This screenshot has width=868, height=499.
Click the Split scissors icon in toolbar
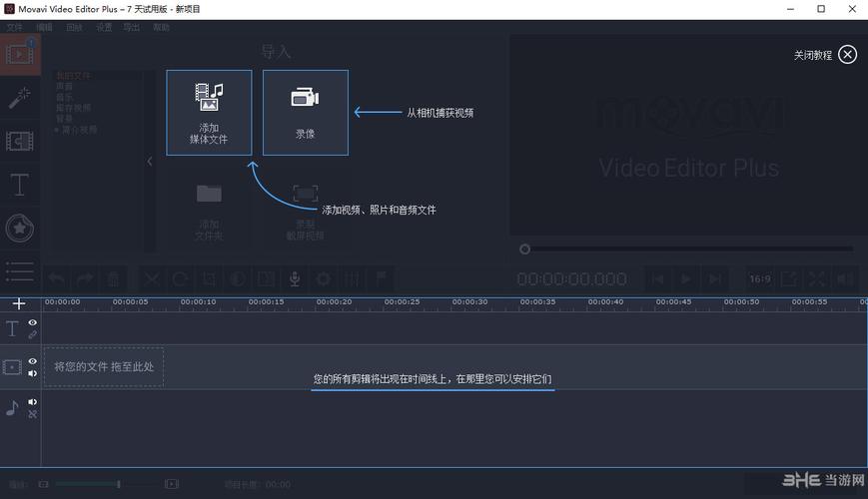pyautogui.click(x=152, y=278)
